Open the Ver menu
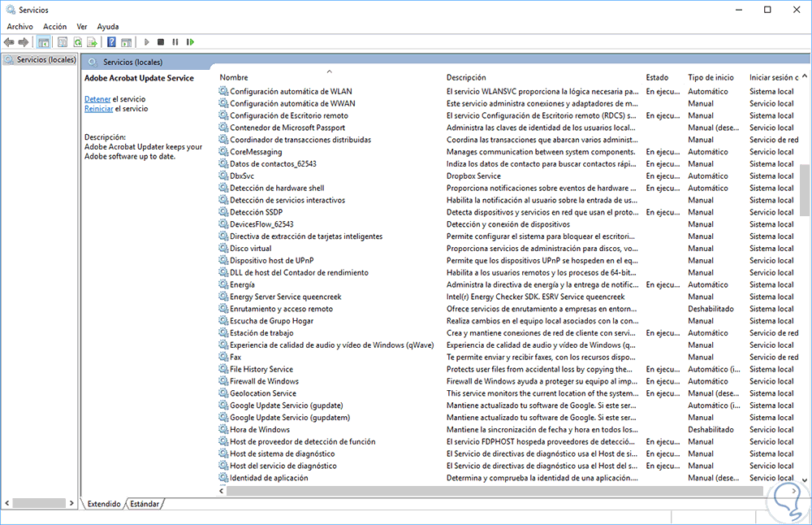This screenshot has width=812, height=525. 82,27
